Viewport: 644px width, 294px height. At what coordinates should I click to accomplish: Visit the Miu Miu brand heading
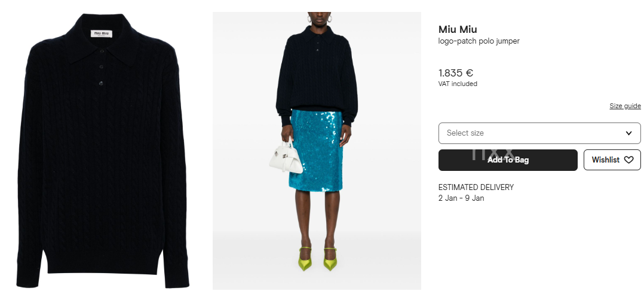[x=458, y=29]
